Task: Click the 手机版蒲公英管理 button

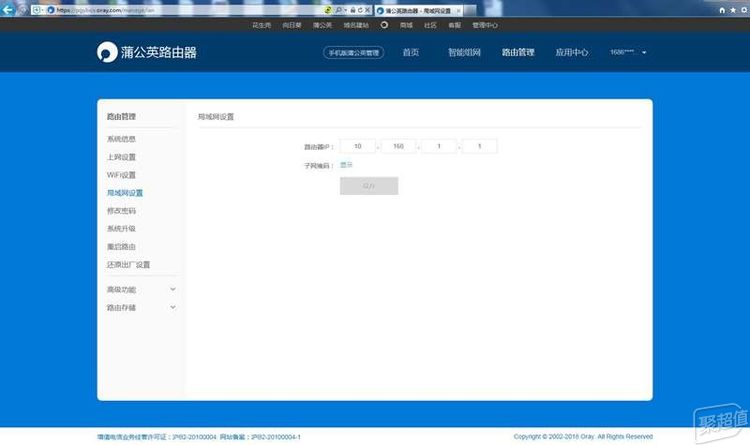Action: click(x=354, y=52)
